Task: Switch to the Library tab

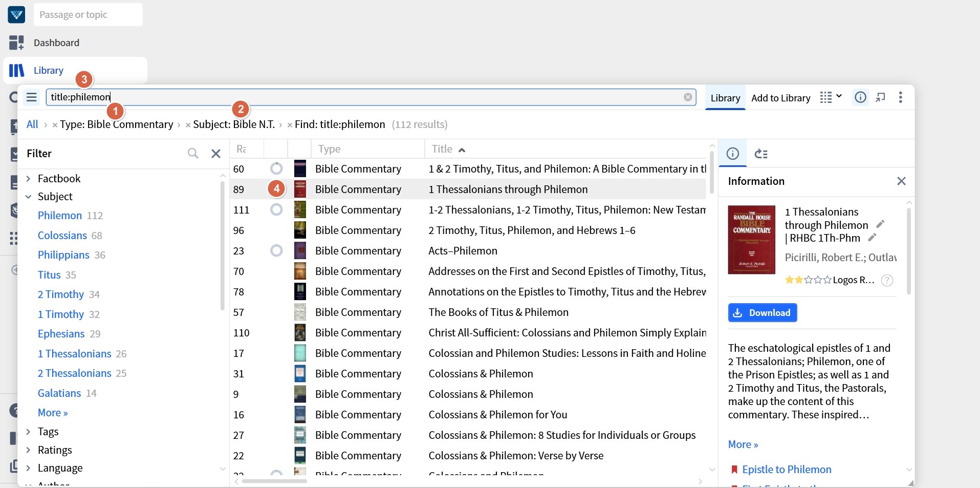Action: point(725,98)
